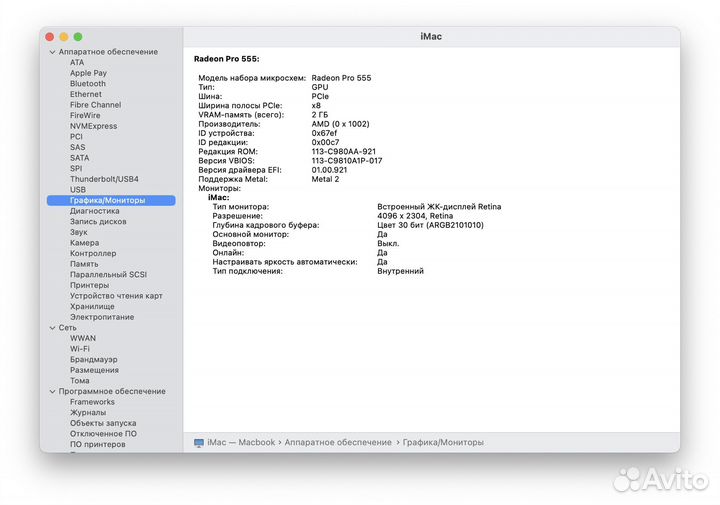Select SPI in the sidebar
Viewport: 720px width, 505px height.
tap(76, 168)
